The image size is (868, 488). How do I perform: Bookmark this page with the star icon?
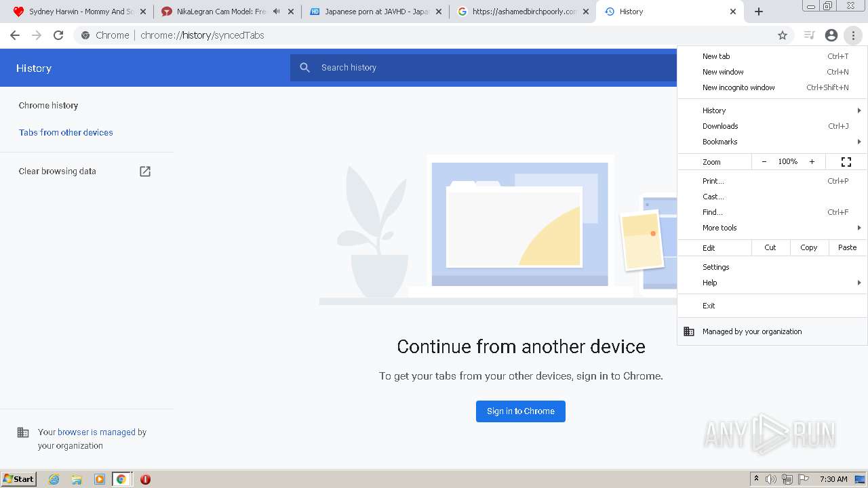[783, 35]
